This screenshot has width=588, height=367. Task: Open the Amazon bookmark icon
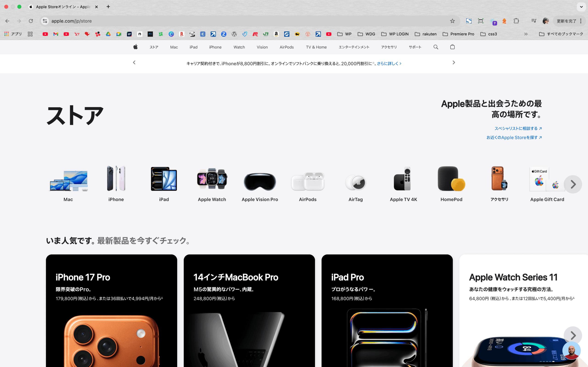click(x=276, y=34)
